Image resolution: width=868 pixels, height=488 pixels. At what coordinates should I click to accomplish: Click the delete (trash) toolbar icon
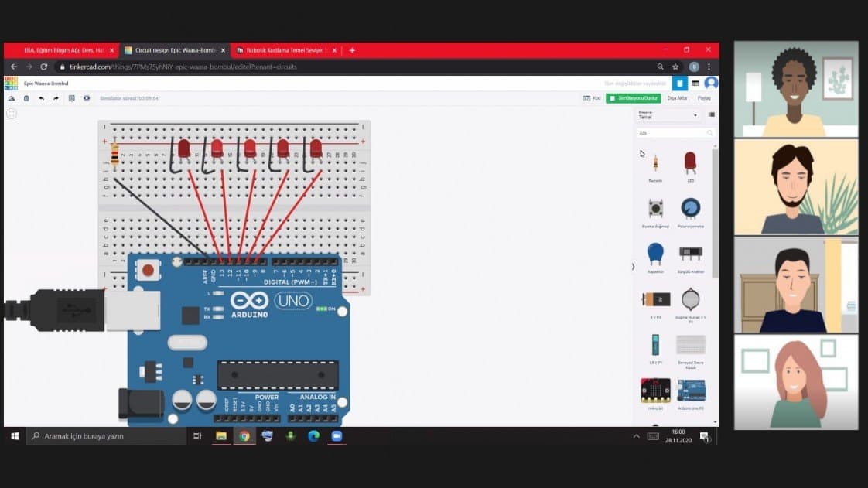26,98
